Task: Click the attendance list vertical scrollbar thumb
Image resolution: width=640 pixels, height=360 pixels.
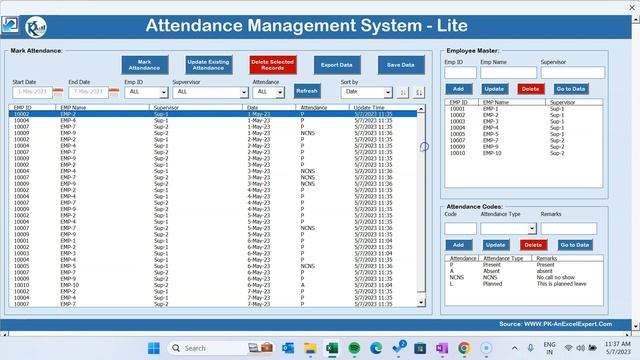Action: [x=421, y=202]
